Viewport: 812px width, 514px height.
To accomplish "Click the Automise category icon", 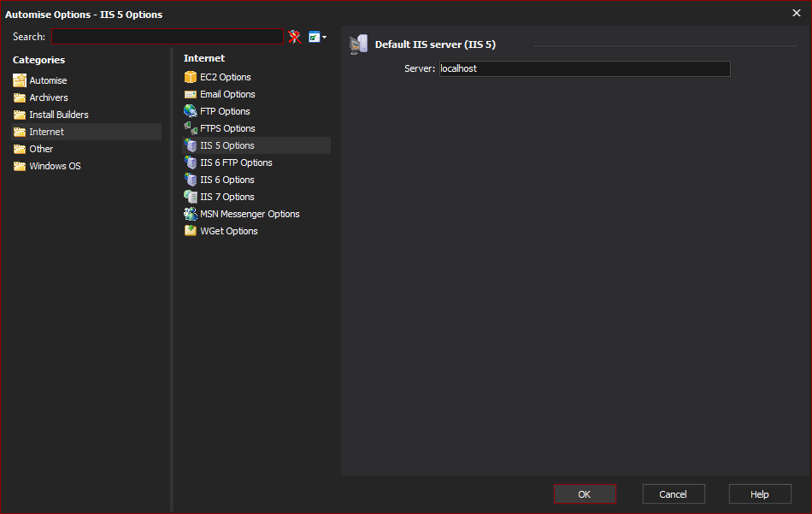I will click(x=20, y=80).
